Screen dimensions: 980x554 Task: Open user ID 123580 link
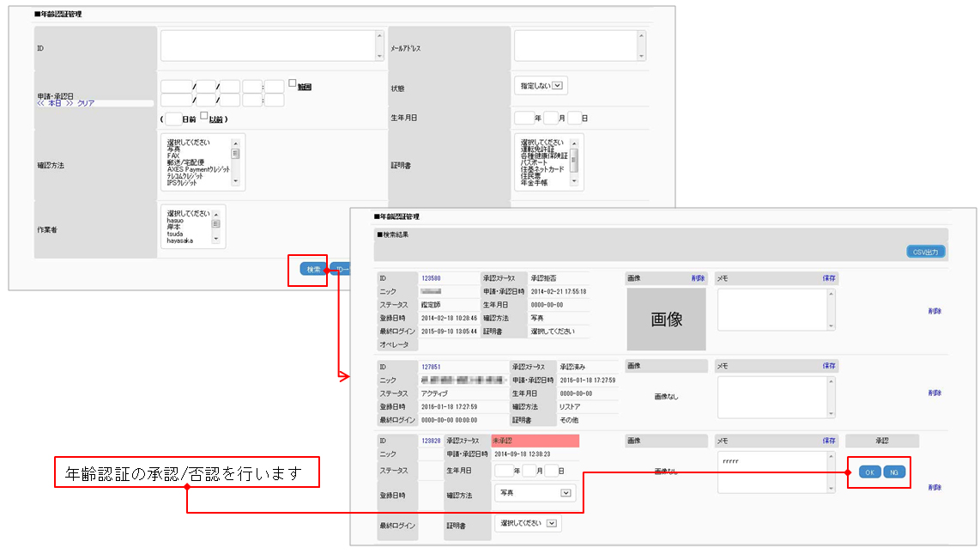[430, 278]
